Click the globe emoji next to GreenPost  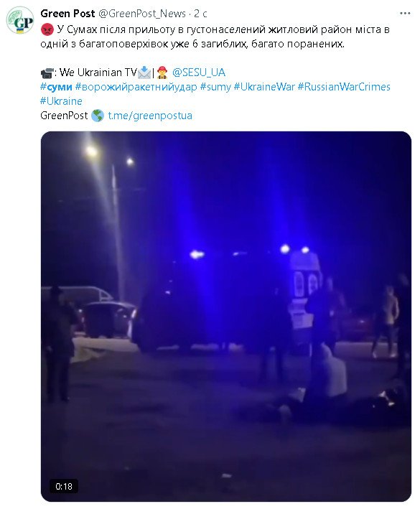click(98, 116)
